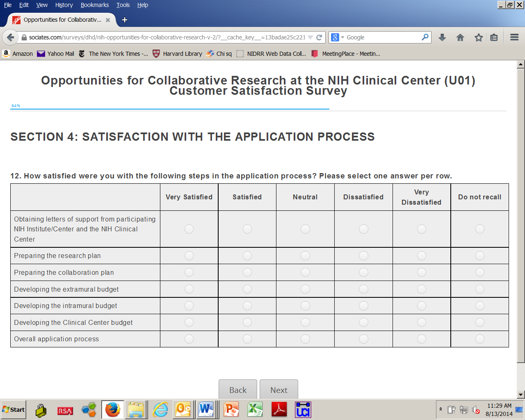The width and height of the screenshot is (525, 420).
Task: Launch Excel from the taskbar
Action: coord(255,409)
